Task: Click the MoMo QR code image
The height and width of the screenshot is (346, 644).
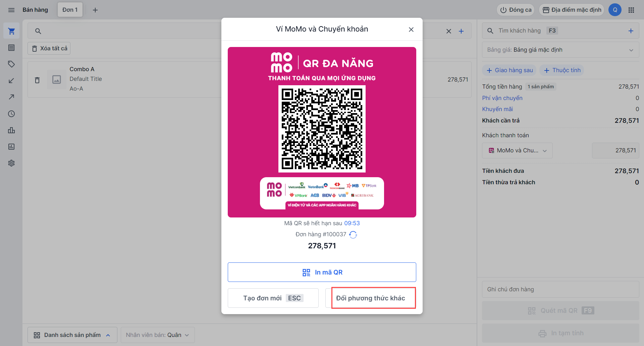Action: pos(322,129)
